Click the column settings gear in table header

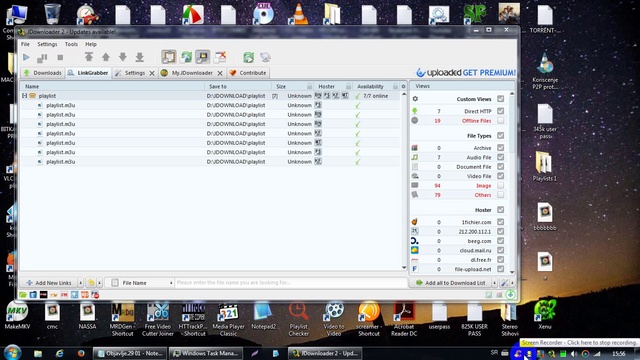point(403,87)
